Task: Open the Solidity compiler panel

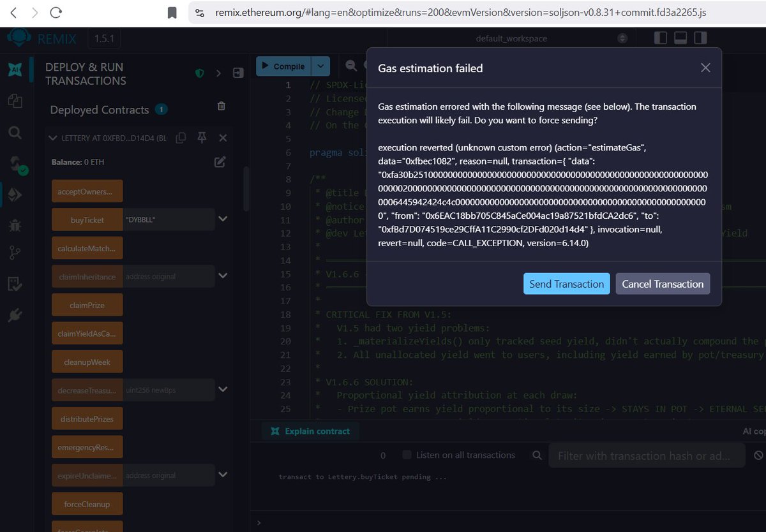Action: click(x=14, y=163)
